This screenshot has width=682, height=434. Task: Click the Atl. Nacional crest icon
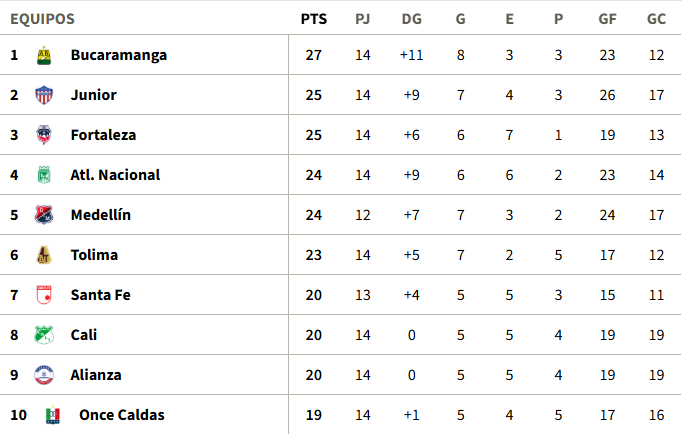[x=44, y=175]
